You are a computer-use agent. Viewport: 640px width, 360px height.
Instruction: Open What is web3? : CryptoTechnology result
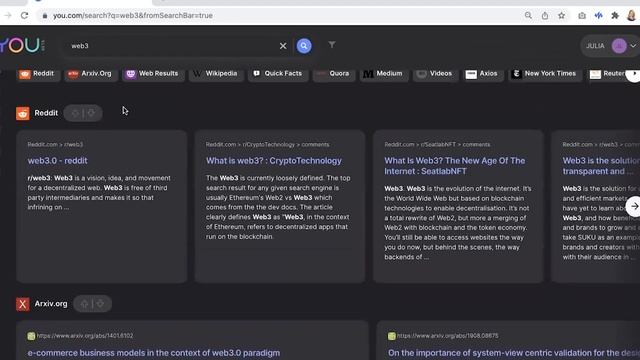(273, 161)
